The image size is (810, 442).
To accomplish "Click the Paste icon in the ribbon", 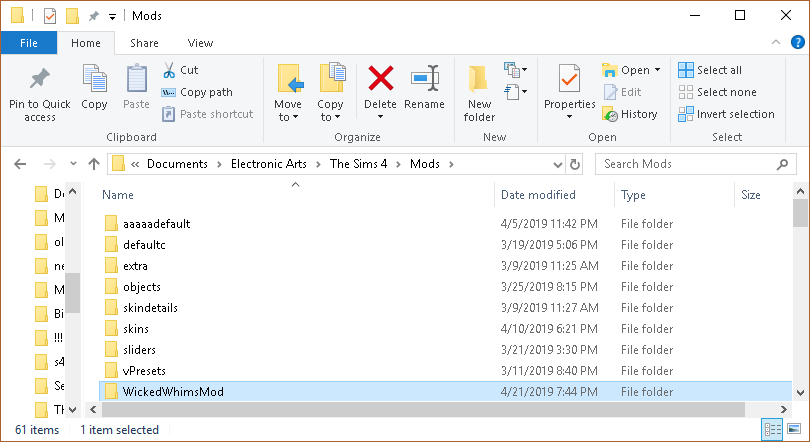I will (136, 79).
